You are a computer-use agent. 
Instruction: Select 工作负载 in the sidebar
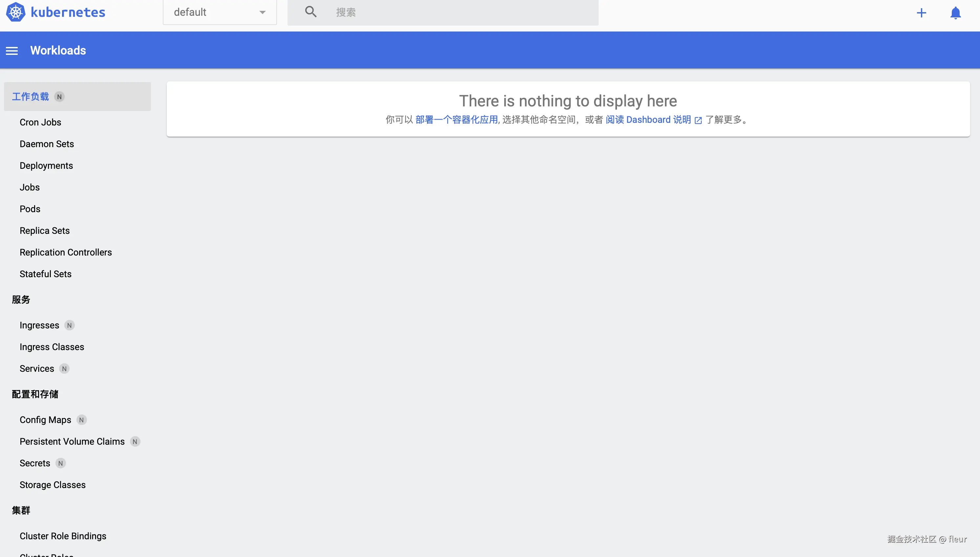pos(31,97)
